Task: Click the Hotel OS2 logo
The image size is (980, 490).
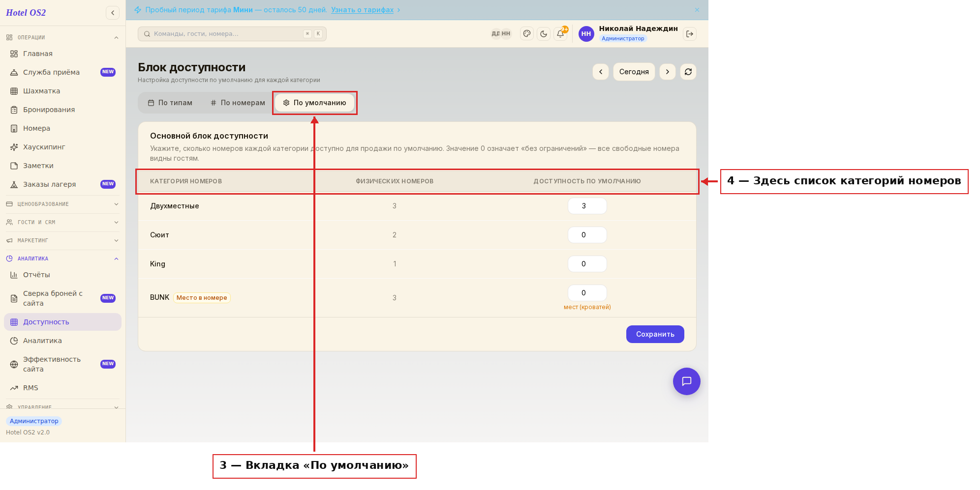Action: point(26,13)
